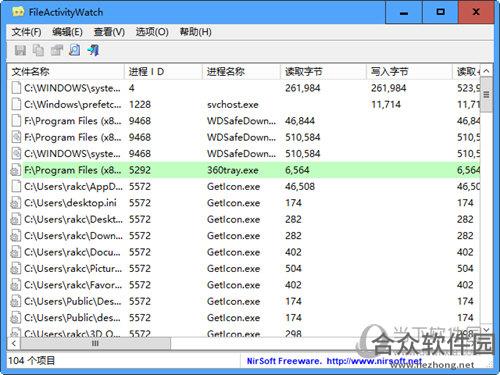Click file icon of C:\Users\desktop.ini row
The image size is (500, 375).
tap(16, 203)
